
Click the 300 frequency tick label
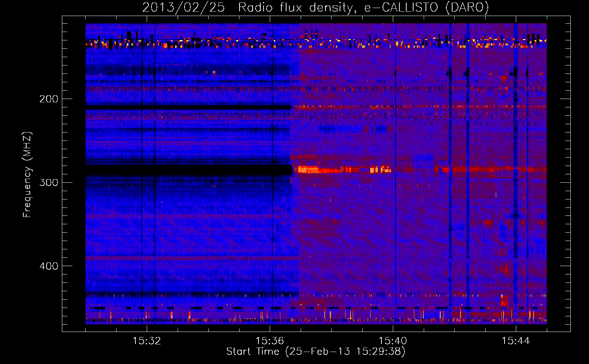pos(49,182)
